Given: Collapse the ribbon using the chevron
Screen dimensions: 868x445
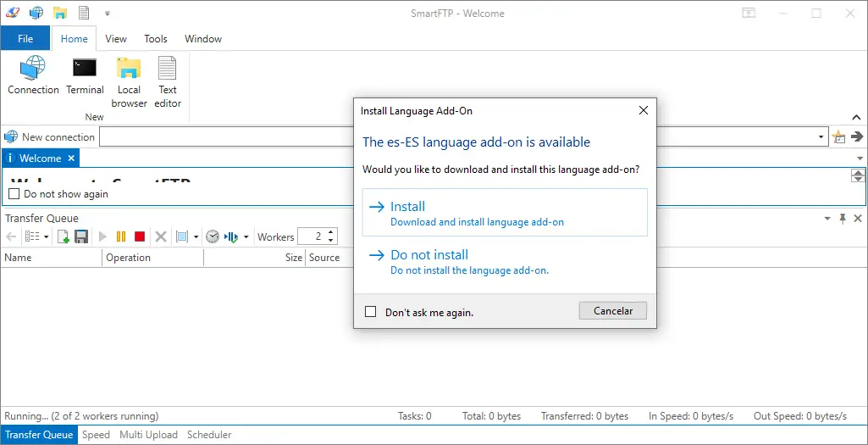Looking at the screenshot, I should pyautogui.click(x=856, y=117).
